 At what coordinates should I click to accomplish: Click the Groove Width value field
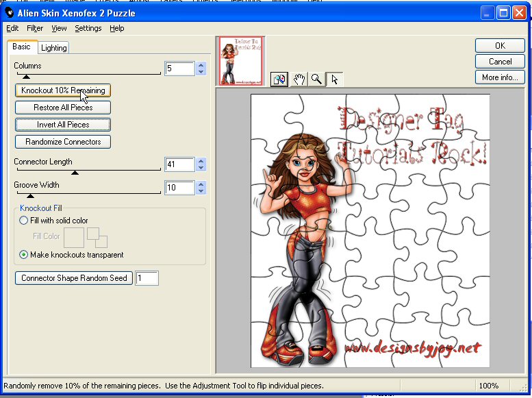pyautogui.click(x=179, y=188)
